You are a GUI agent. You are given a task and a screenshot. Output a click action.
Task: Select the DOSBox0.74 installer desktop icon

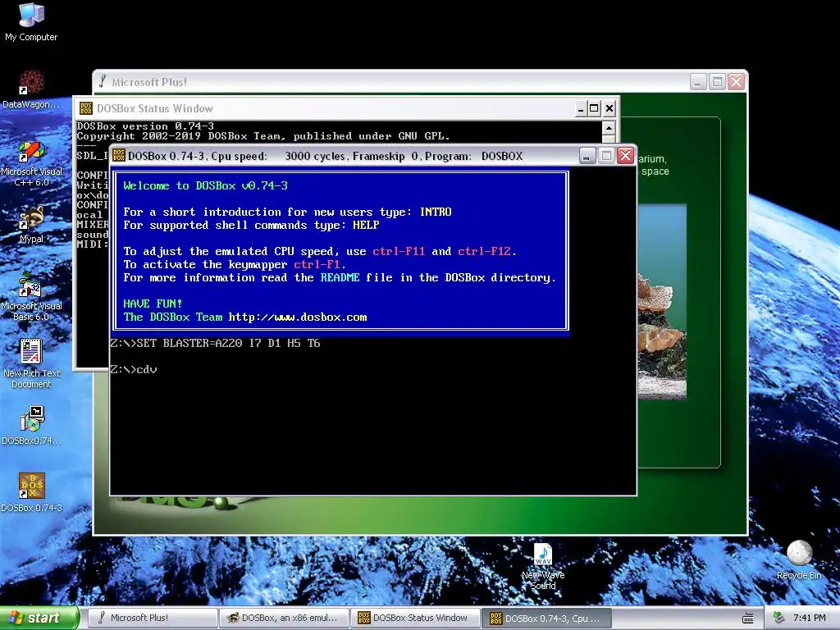coord(31,426)
